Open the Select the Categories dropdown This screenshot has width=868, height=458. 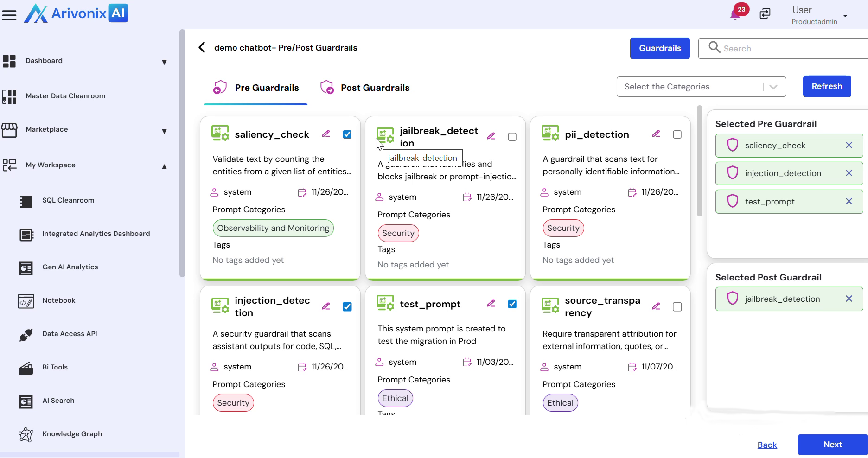point(701,87)
